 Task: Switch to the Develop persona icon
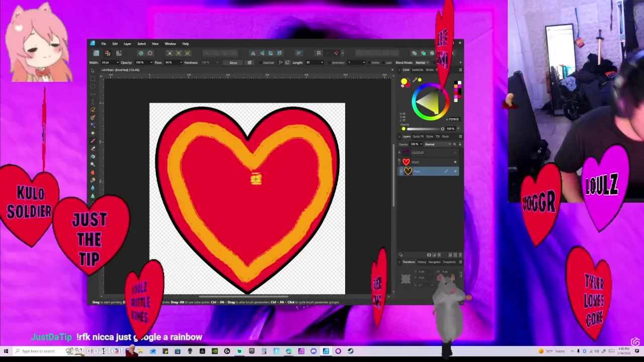(x=119, y=53)
